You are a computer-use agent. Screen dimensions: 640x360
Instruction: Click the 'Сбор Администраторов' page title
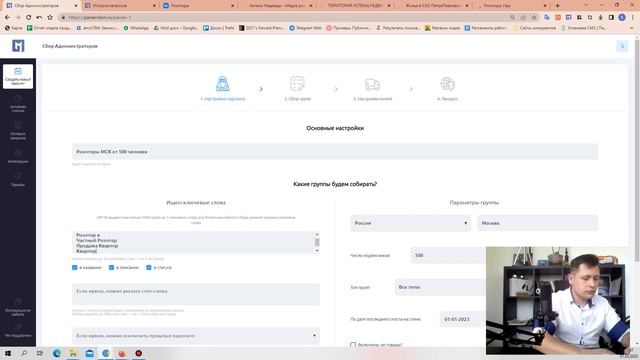[x=70, y=46]
